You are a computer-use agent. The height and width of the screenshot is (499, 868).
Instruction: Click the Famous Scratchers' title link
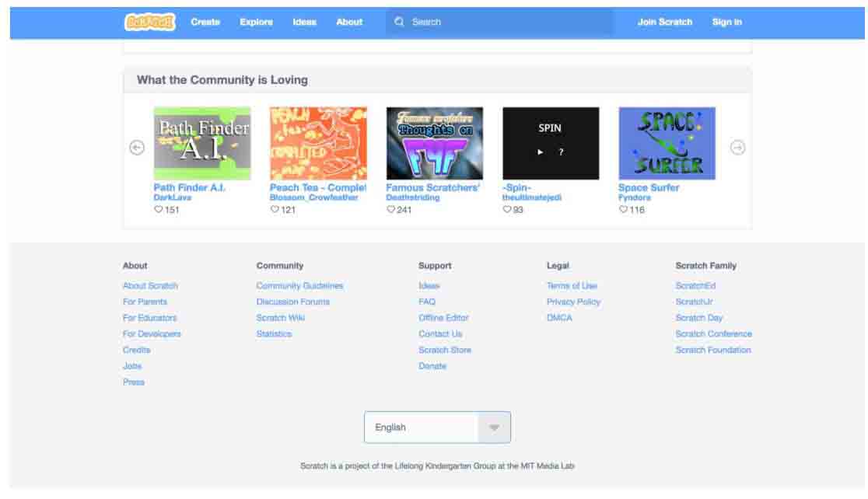433,187
